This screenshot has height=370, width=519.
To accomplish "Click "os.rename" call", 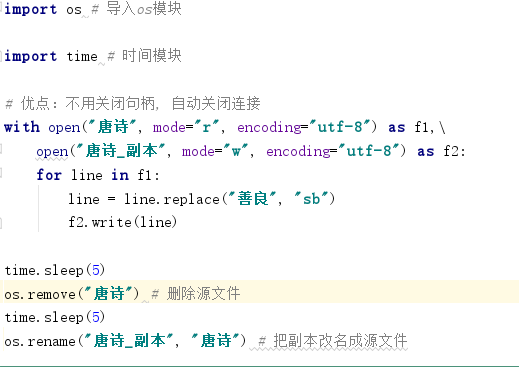I will (40, 341).
